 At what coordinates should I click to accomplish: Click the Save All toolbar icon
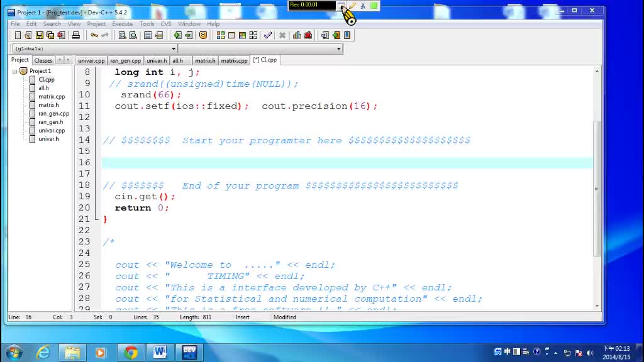point(50,35)
